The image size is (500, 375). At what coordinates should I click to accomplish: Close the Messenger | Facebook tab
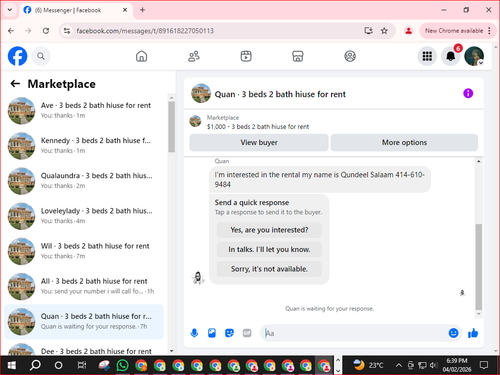coord(125,10)
